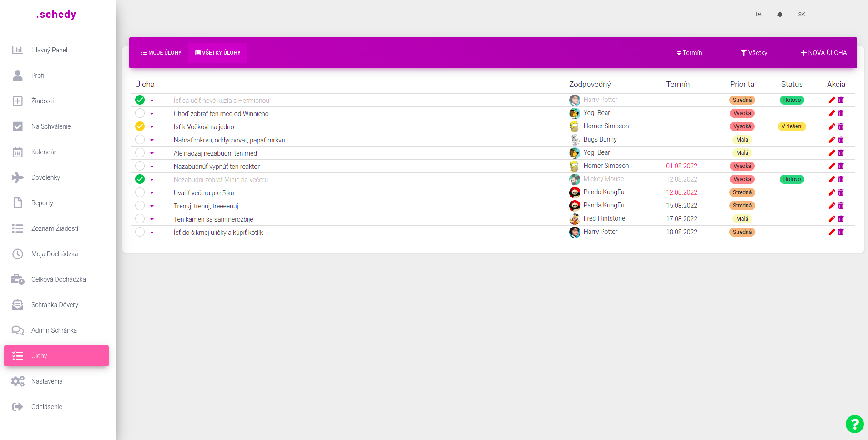
Task: Click 'Hotovo' badge in Minie task row
Action: (x=792, y=179)
